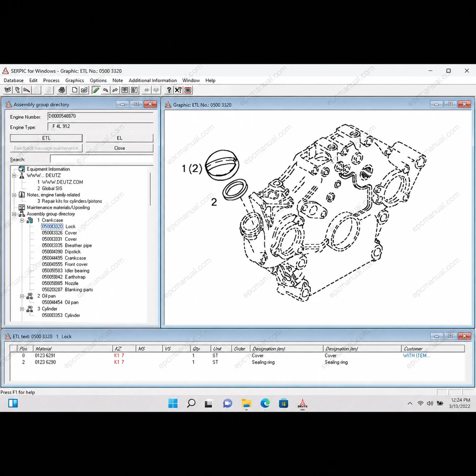
Task: Collapse the Assembly group directory node
Action: (x=14, y=214)
